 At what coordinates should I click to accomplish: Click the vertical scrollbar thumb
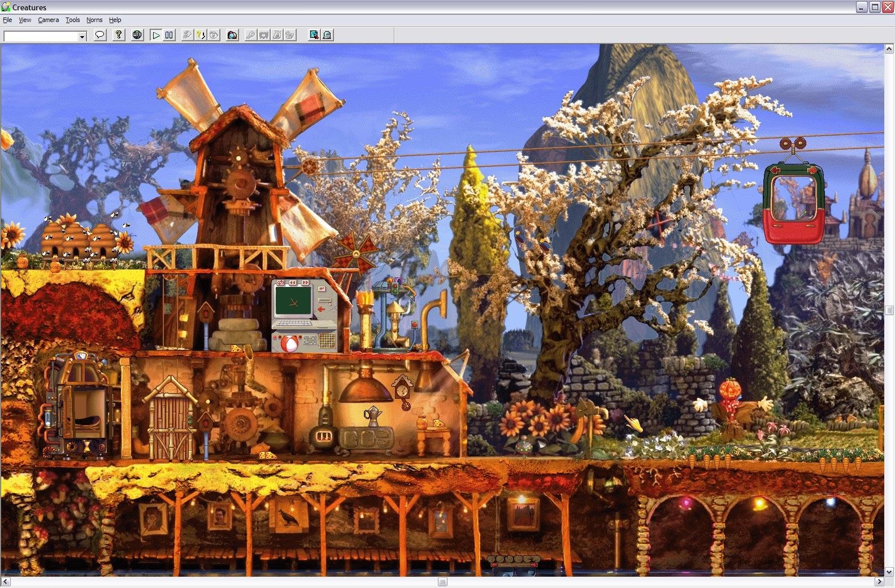[x=889, y=310]
